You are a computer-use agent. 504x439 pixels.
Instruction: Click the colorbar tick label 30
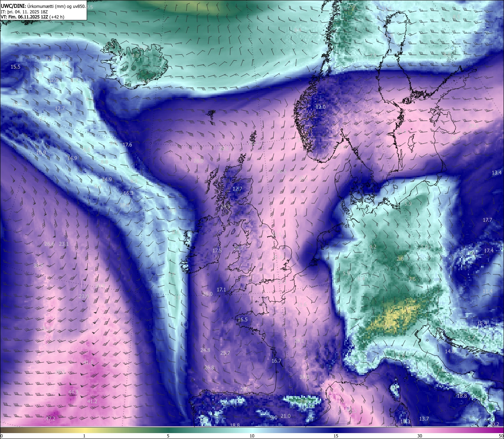[x=420, y=436]
